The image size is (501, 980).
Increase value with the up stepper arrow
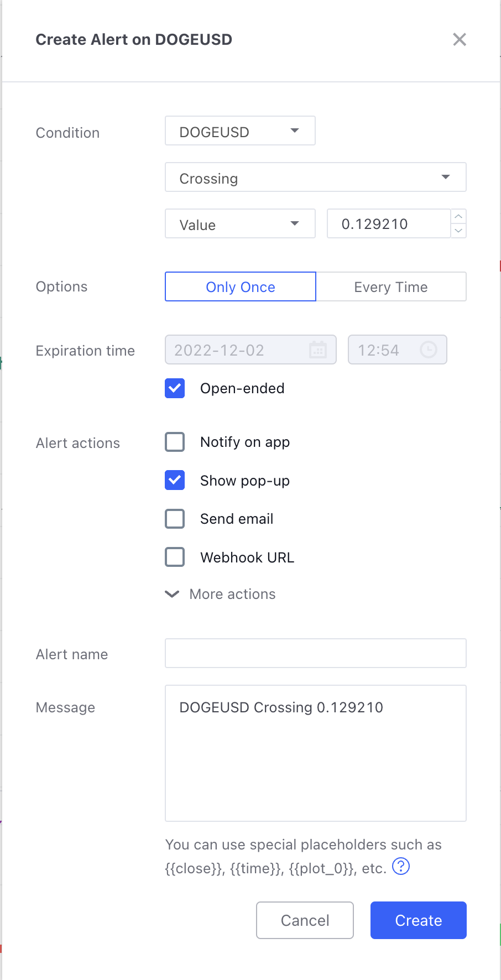point(458,216)
